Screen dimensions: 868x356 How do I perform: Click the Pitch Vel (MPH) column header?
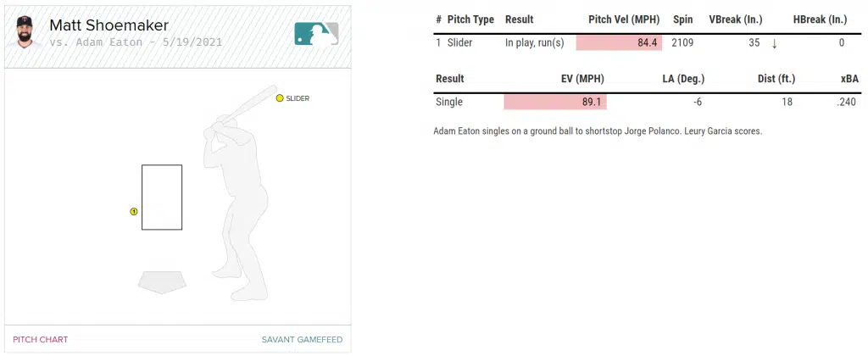[x=623, y=19]
